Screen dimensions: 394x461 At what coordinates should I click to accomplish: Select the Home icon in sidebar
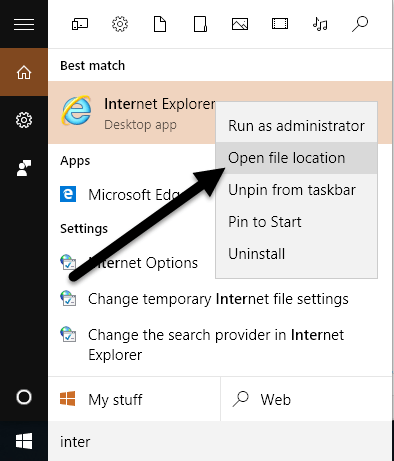(24, 72)
